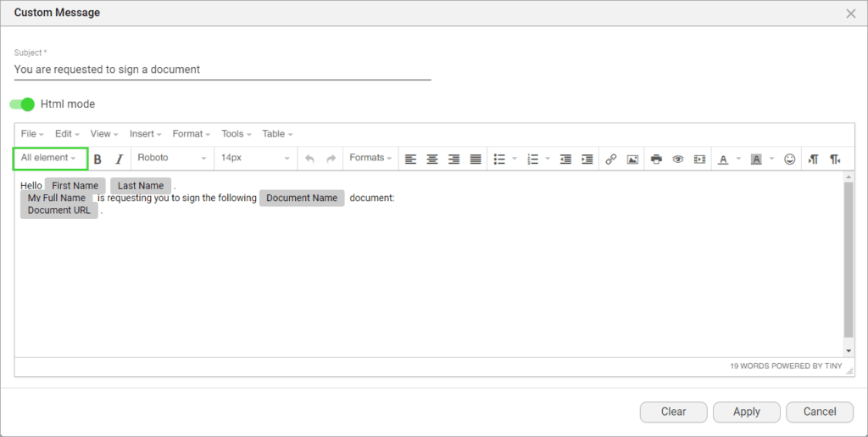Open the View menu
868x437 pixels.
coord(104,133)
